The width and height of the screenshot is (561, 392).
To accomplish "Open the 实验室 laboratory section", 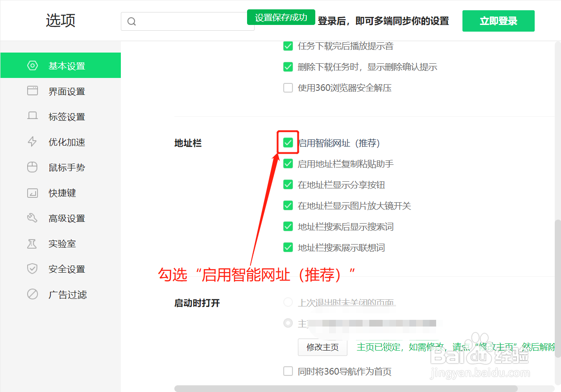I will click(32, 243).
